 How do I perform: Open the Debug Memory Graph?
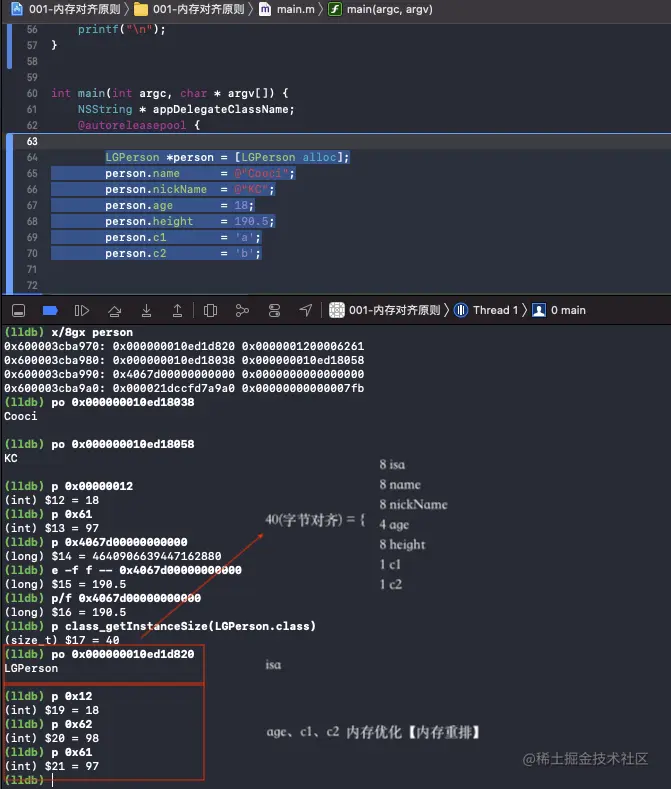pyautogui.click(x=242, y=310)
